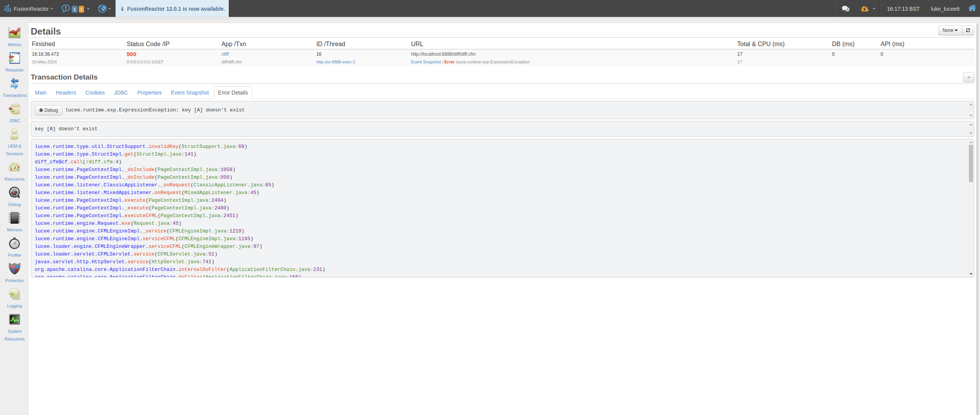Switch to the Properties tab
The image size is (980, 415).
click(149, 93)
